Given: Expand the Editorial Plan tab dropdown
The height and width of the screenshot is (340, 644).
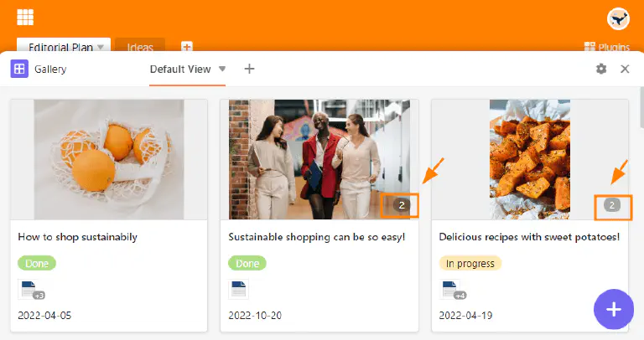Looking at the screenshot, I should pyautogui.click(x=101, y=47).
